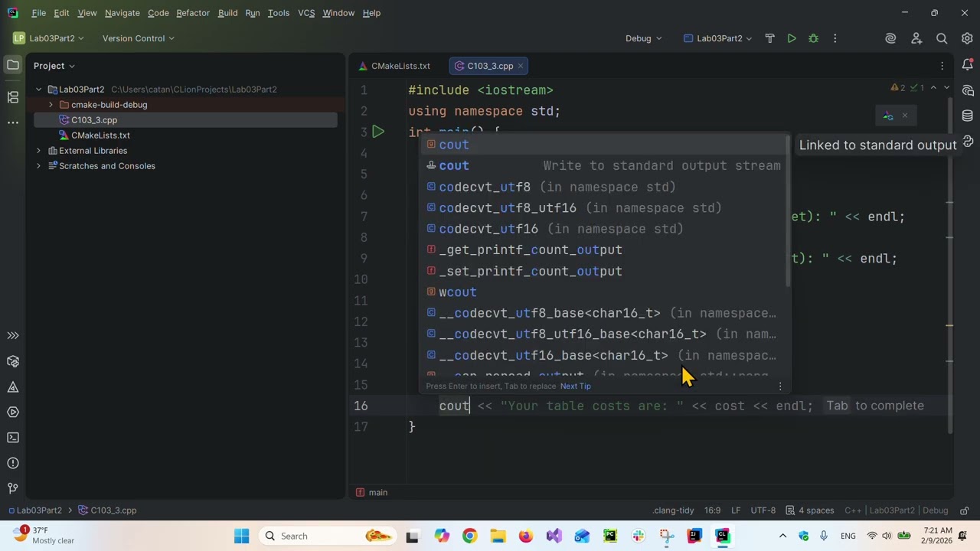Select first cout completion suggestion
The image size is (980, 551).
[x=603, y=145]
